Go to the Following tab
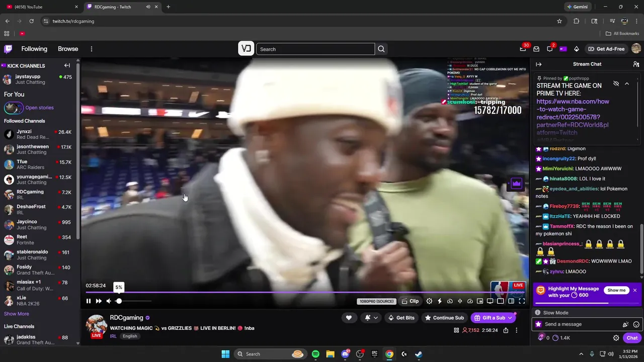Image resolution: width=644 pixels, height=362 pixels. [34, 49]
